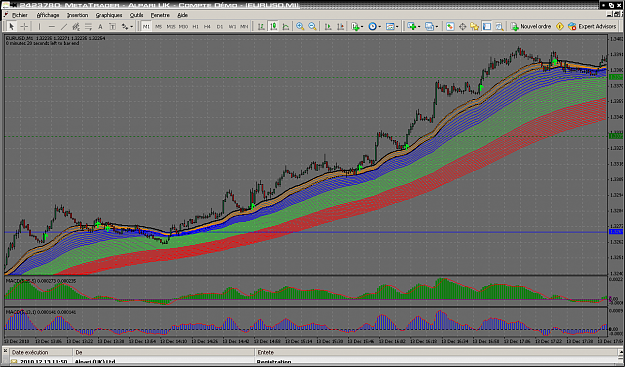Expand the templates dropdown arrow
The width and height of the screenshot is (625, 367).
pos(397,27)
